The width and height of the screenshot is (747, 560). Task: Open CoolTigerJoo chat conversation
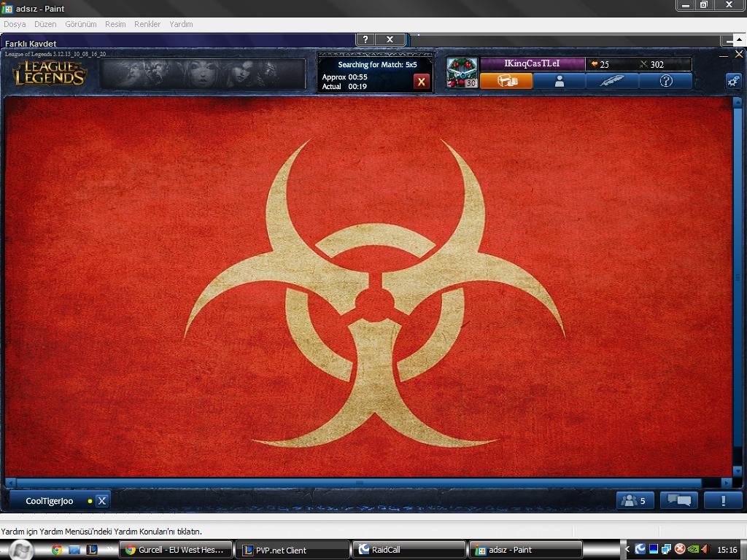(x=50, y=501)
